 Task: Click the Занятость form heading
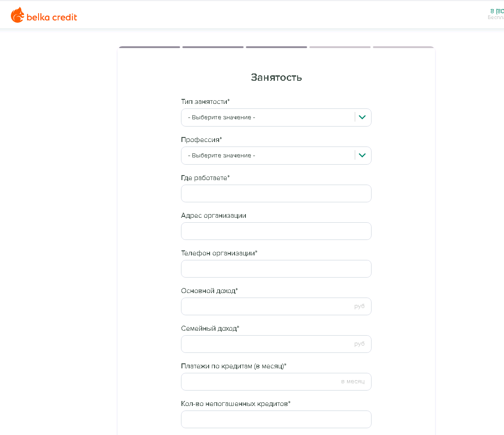[x=276, y=78]
